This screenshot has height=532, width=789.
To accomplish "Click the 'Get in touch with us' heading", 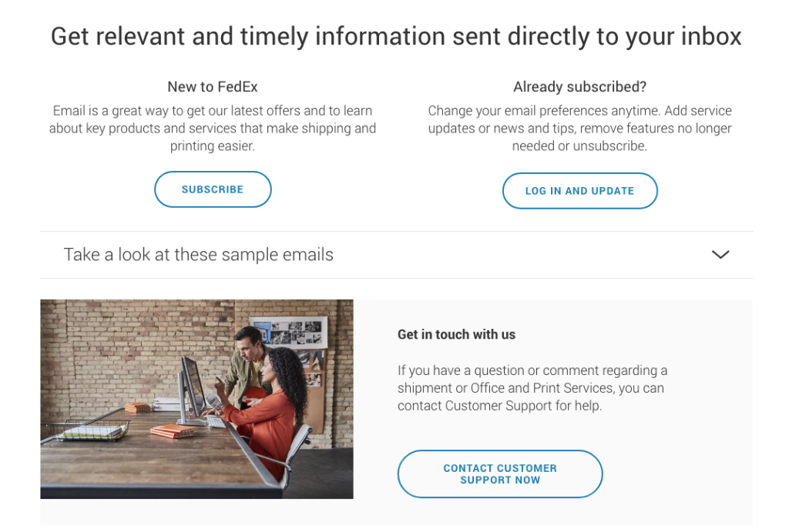I will 456,334.
